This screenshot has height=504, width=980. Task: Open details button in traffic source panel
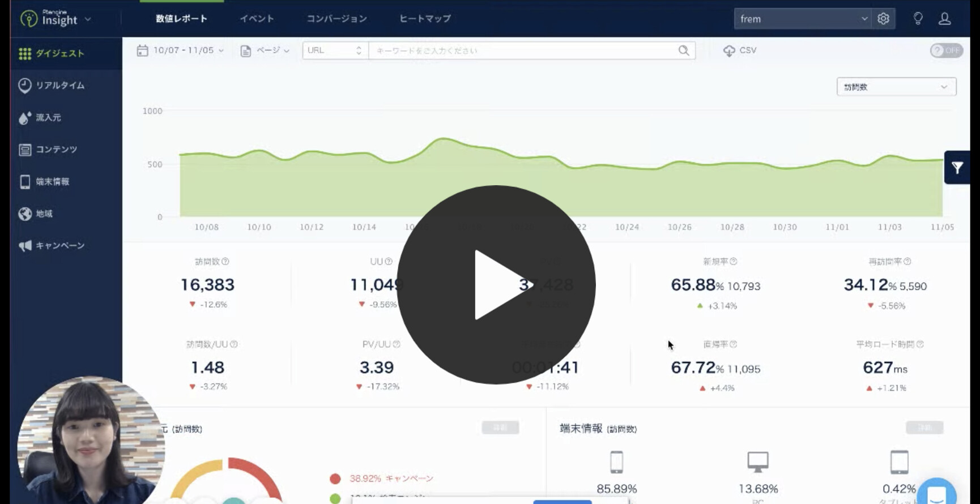[x=500, y=428]
